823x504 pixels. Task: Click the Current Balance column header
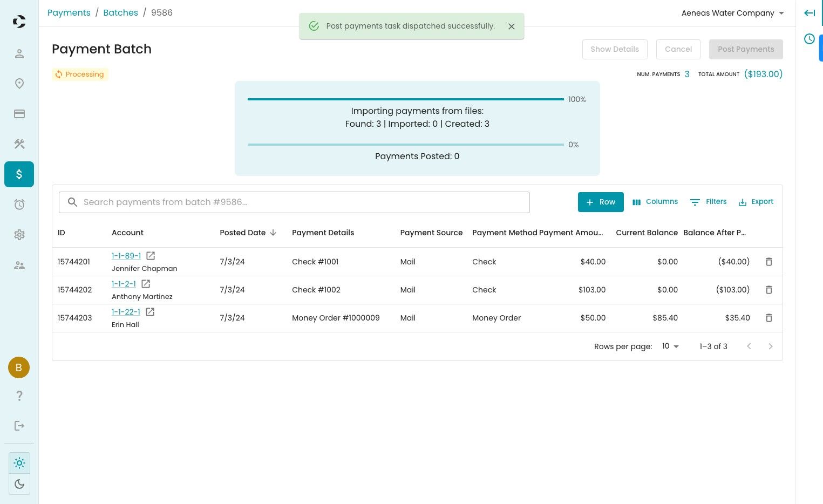click(x=647, y=233)
